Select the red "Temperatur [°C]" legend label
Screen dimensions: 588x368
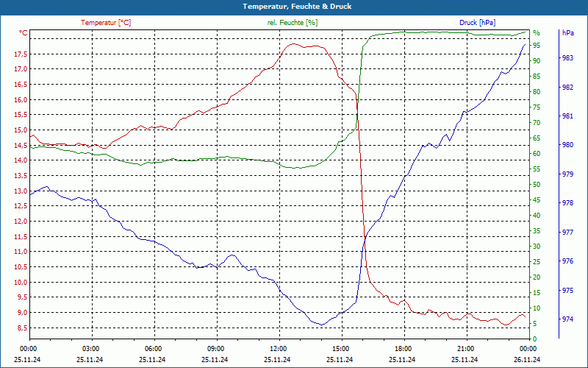pos(106,23)
